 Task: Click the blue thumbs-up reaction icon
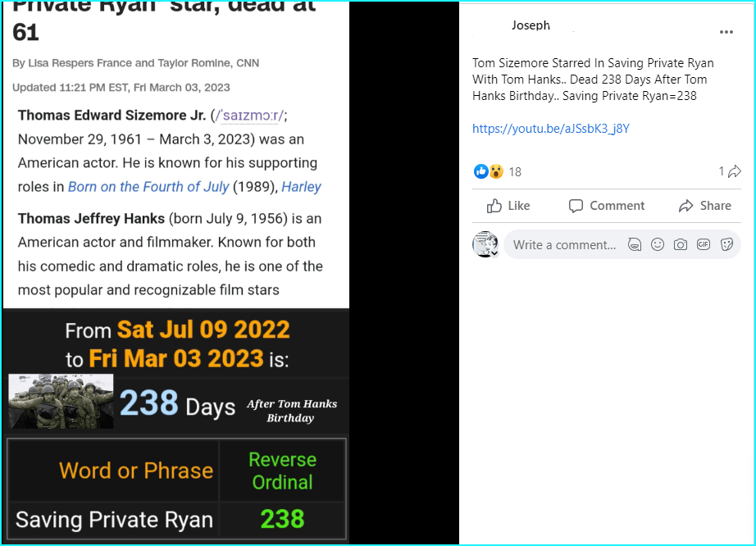pos(480,171)
